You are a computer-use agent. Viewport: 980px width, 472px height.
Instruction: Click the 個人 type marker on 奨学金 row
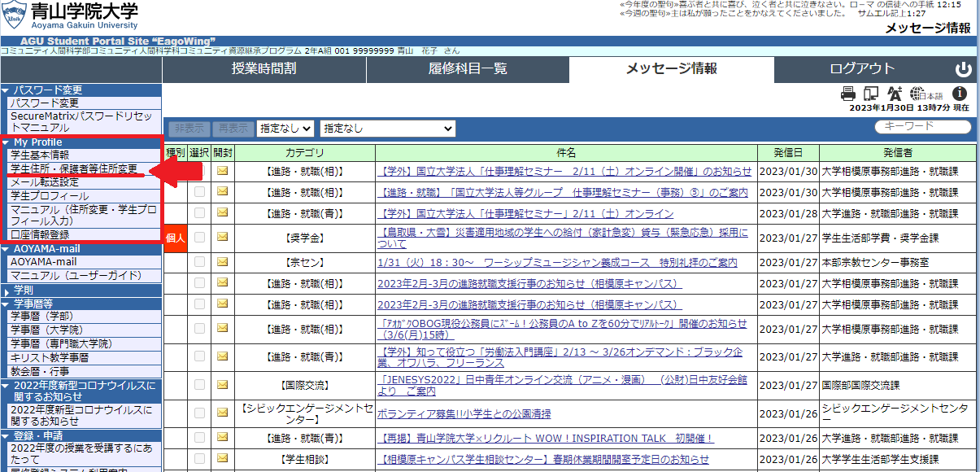[x=176, y=237]
